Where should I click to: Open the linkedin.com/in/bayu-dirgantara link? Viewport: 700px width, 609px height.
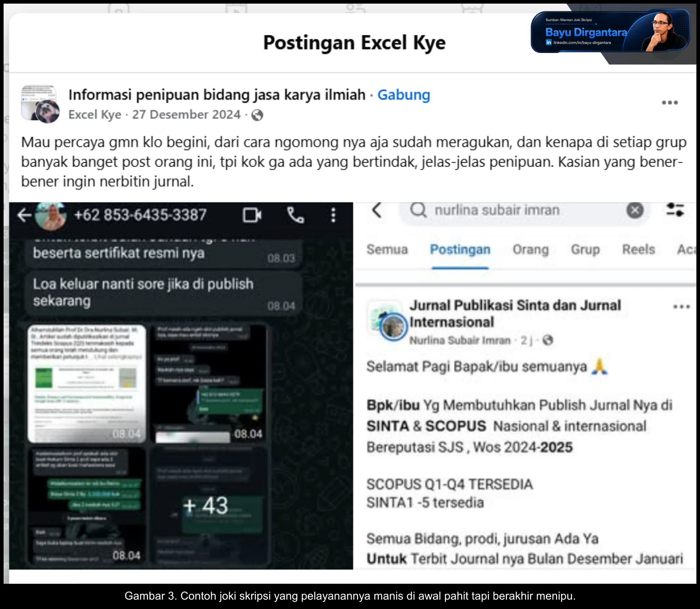click(x=582, y=43)
